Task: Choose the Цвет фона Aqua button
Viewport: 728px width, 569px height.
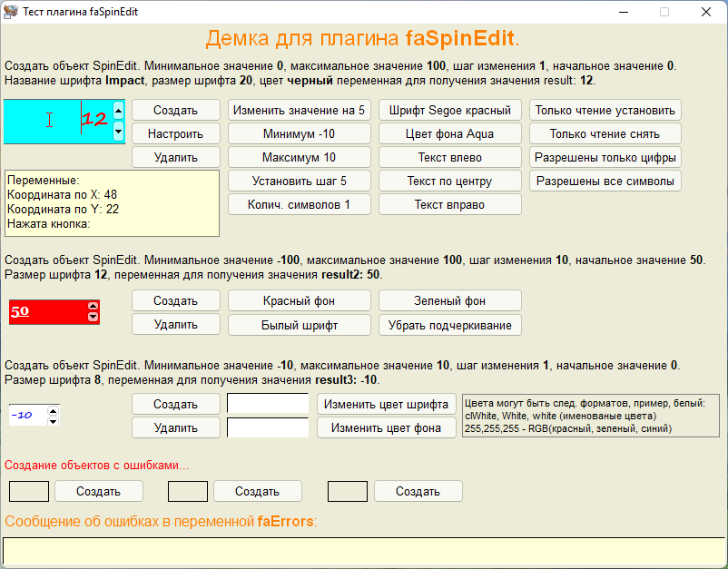Action: (x=449, y=133)
